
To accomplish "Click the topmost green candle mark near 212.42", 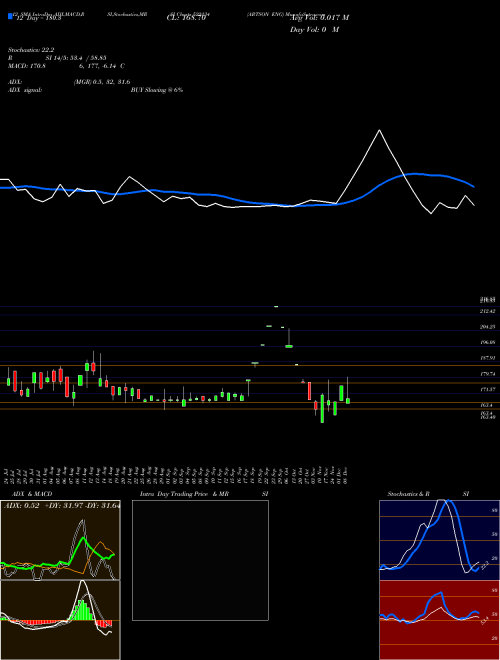I will 276,306.
